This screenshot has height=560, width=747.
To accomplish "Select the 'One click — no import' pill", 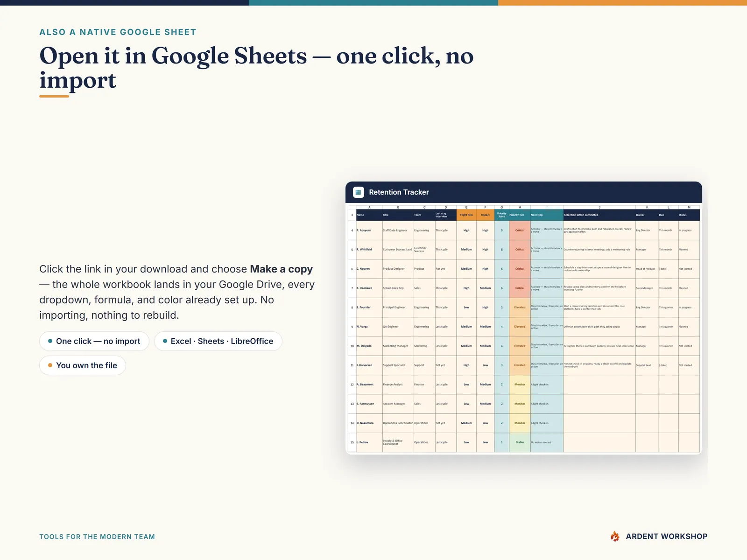I will pyautogui.click(x=94, y=341).
